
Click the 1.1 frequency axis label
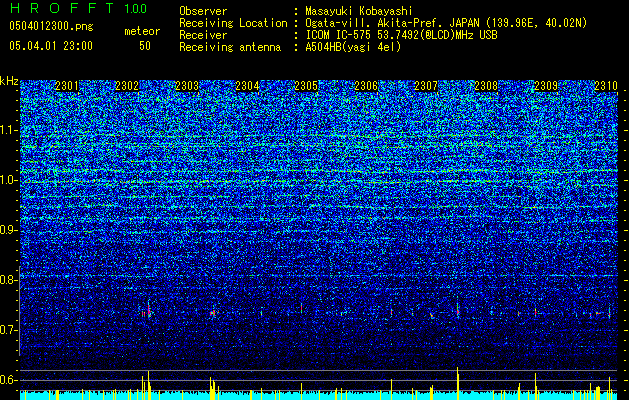coord(9,130)
